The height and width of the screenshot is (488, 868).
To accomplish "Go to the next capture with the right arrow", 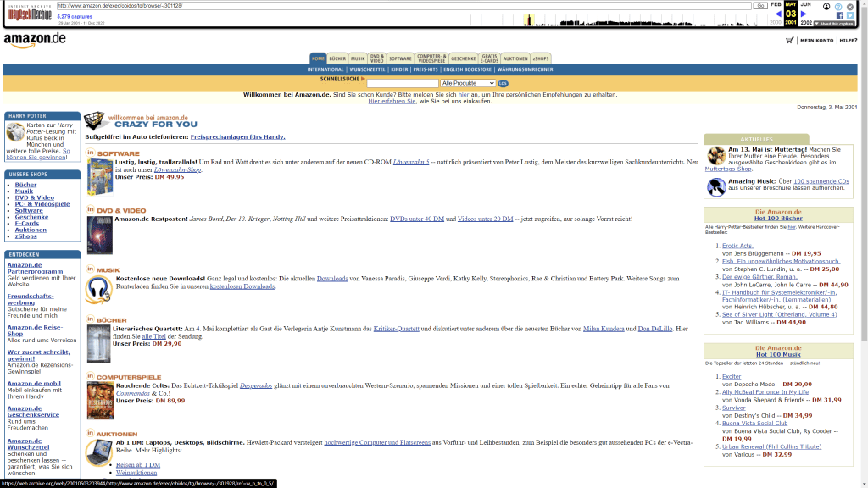I will (804, 14).
